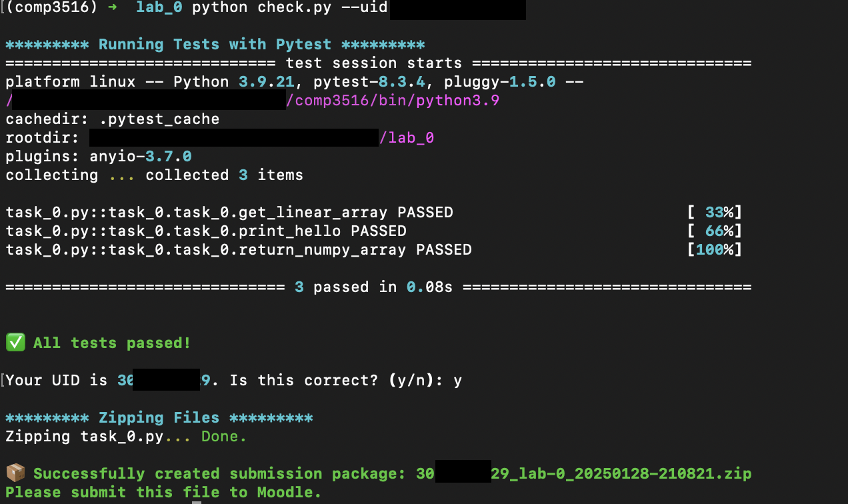This screenshot has width=848, height=504.
Task: Click the "y" answer after the UID prompt
Action: (x=457, y=381)
